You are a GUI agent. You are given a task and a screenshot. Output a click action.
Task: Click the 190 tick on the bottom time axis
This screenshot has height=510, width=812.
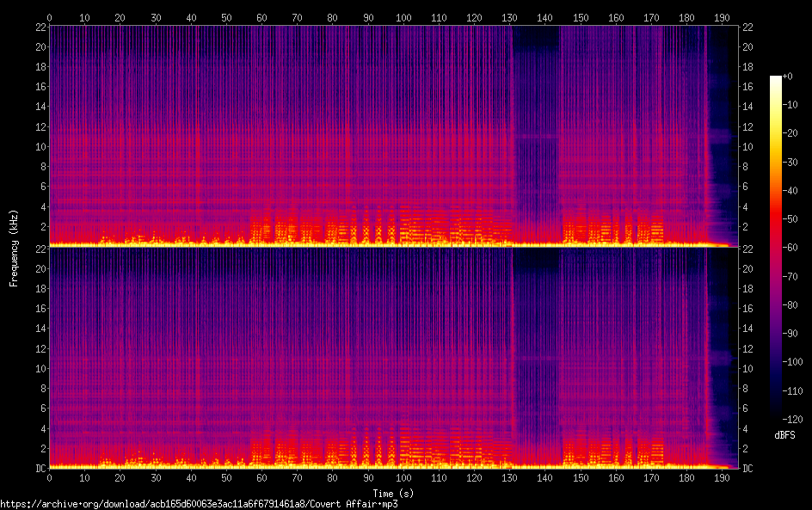[x=722, y=477]
